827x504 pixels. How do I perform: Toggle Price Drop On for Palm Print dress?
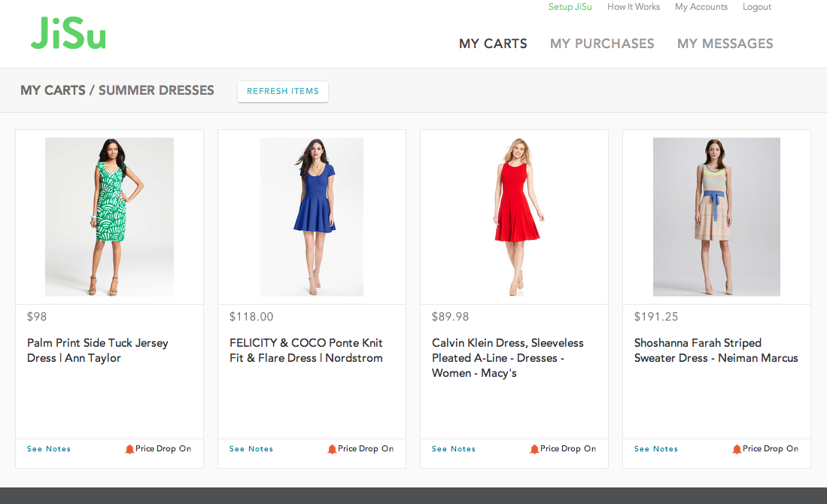pyautogui.click(x=163, y=449)
